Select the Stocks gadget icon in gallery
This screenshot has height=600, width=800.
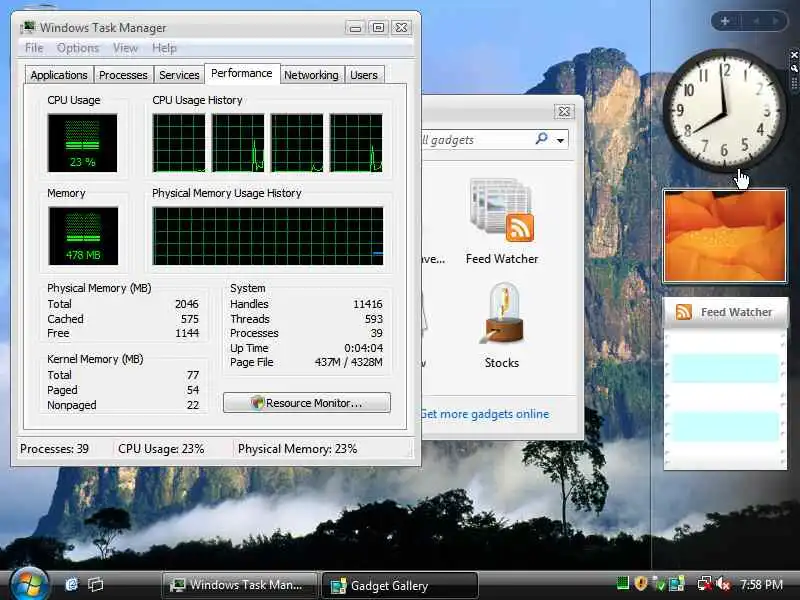(x=502, y=313)
